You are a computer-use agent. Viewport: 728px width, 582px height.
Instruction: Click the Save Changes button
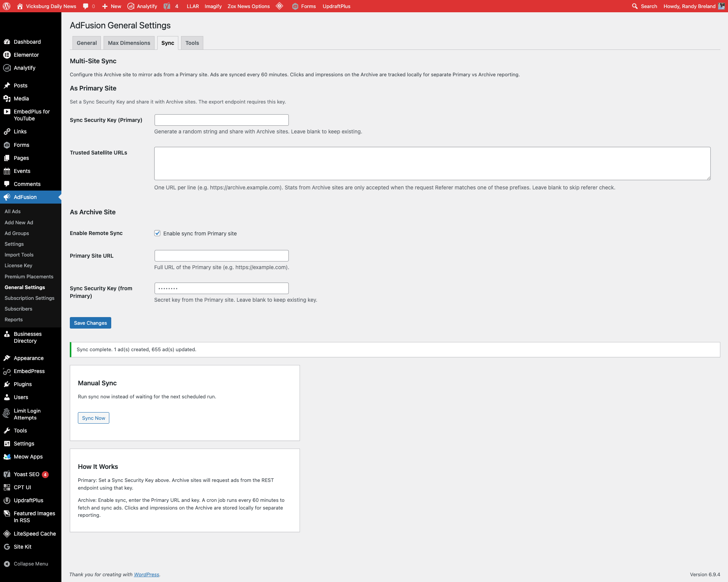91,323
